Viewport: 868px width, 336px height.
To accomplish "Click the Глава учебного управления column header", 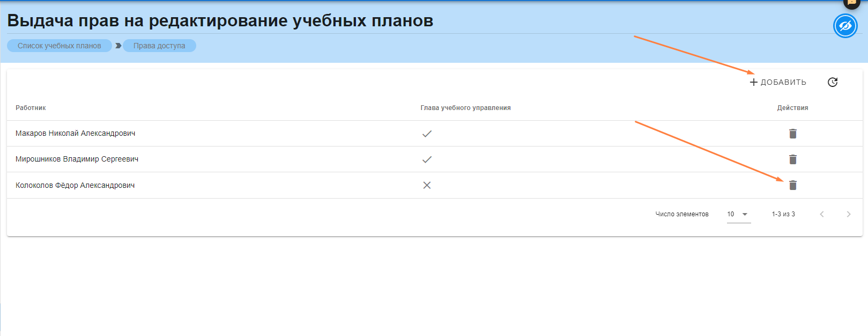I will tap(465, 108).
